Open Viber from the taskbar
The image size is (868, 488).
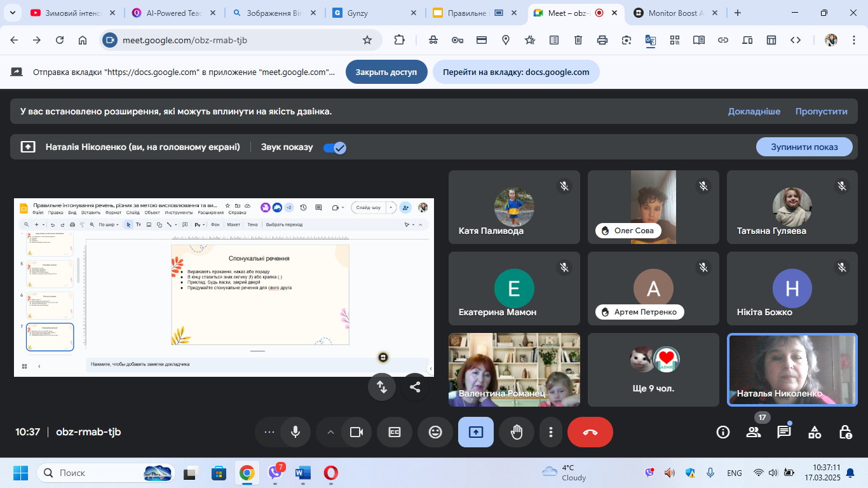coord(275,473)
